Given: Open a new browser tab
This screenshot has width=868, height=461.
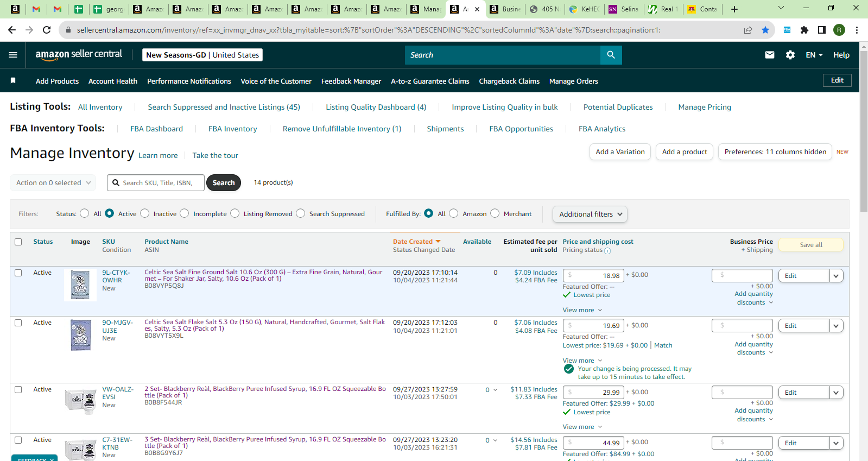Looking at the screenshot, I should click(734, 9).
